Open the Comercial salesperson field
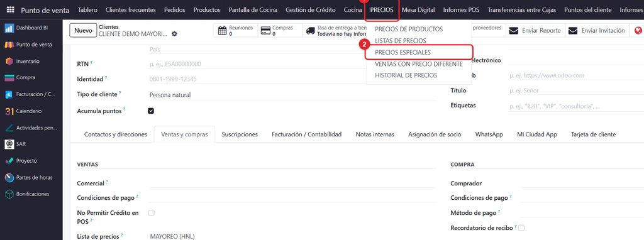Viewport: 644px width, 240px height. click(293, 183)
